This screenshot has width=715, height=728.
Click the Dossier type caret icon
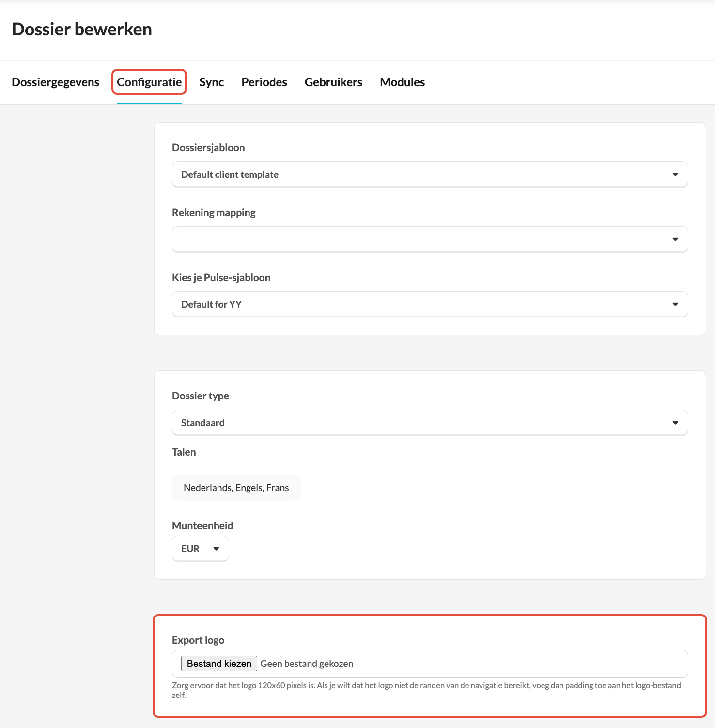click(x=675, y=423)
